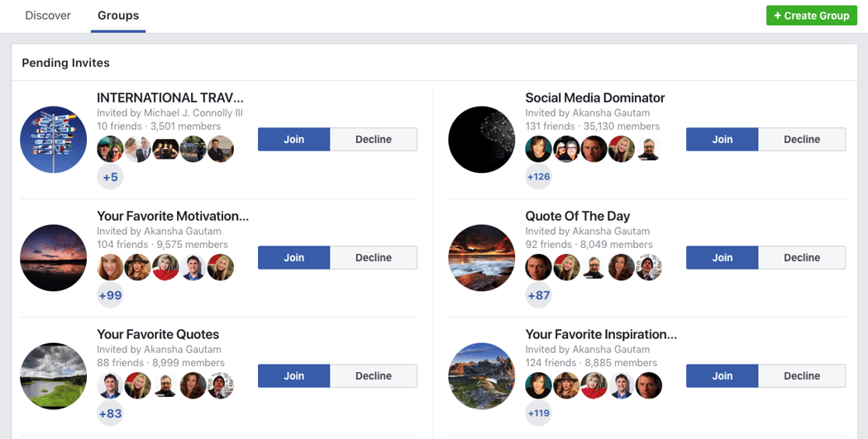Image resolution: width=868 pixels, height=439 pixels.
Task: Expand +99 friends in Your Favorite Motivation
Action: coord(110,295)
